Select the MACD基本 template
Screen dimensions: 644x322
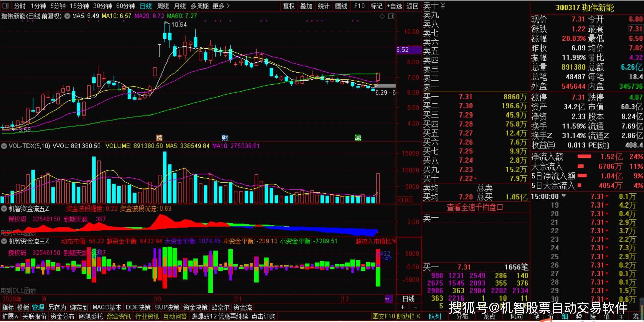107,307
